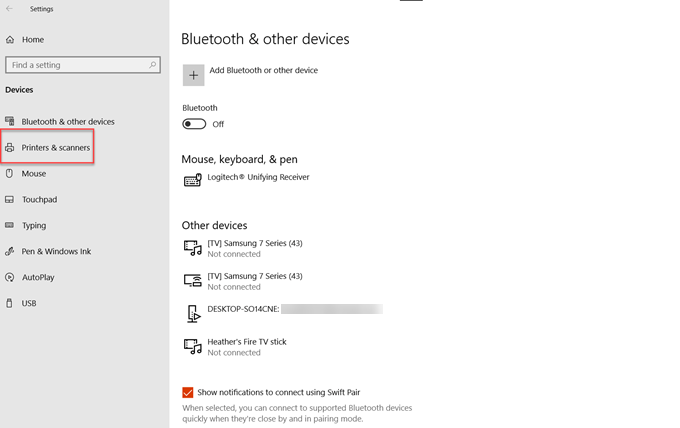This screenshot has height=428, width=680.
Task: Click the Home icon in sidebar
Action: point(10,39)
